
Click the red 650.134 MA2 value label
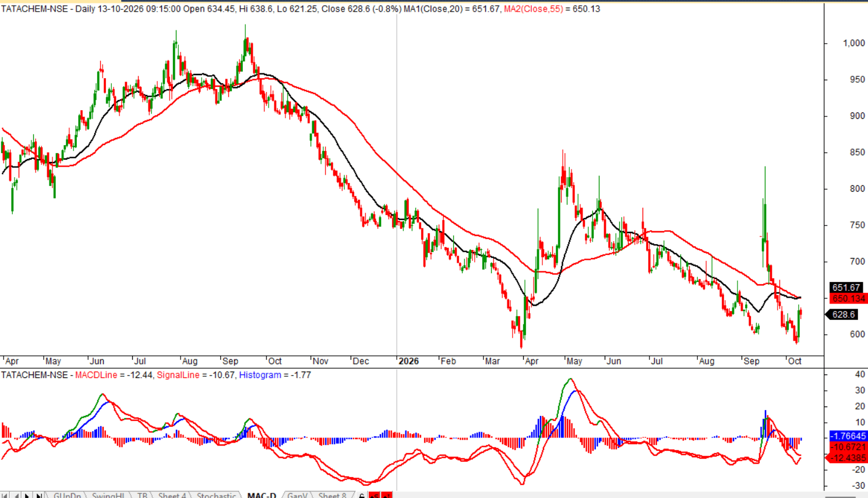click(848, 299)
